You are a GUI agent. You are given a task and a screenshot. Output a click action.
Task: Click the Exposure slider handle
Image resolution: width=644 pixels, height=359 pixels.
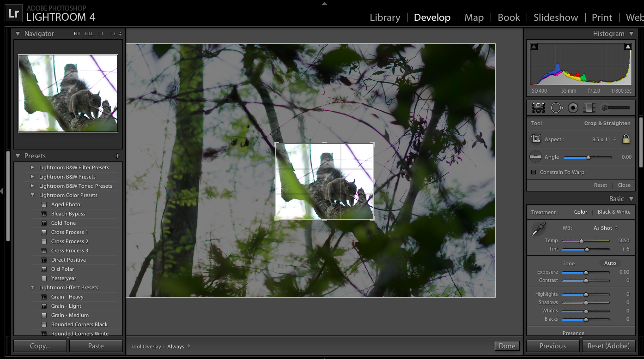pyautogui.click(x=586, y=272)
